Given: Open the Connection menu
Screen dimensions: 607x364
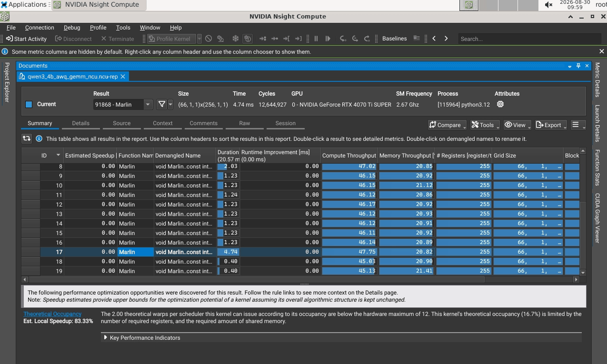Looking at the screenshot, I should [x=40, y=28].
